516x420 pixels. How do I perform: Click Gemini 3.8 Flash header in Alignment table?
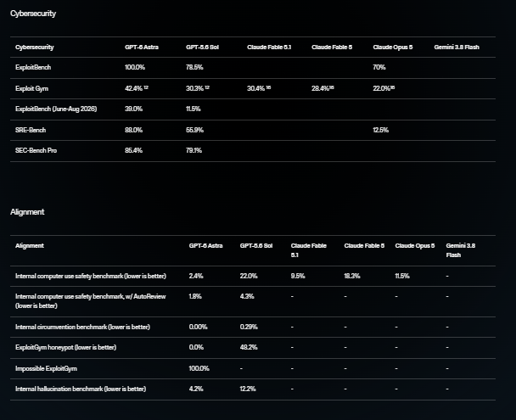coord(460,250)
